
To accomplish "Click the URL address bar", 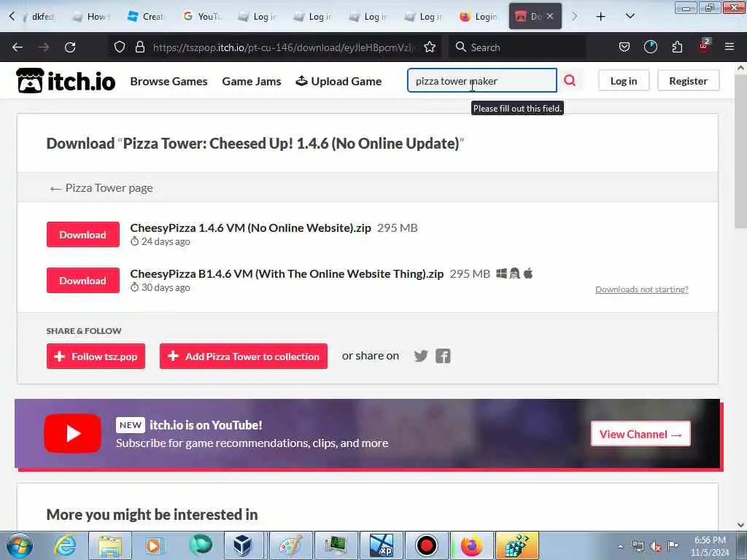I will [284, 47].
